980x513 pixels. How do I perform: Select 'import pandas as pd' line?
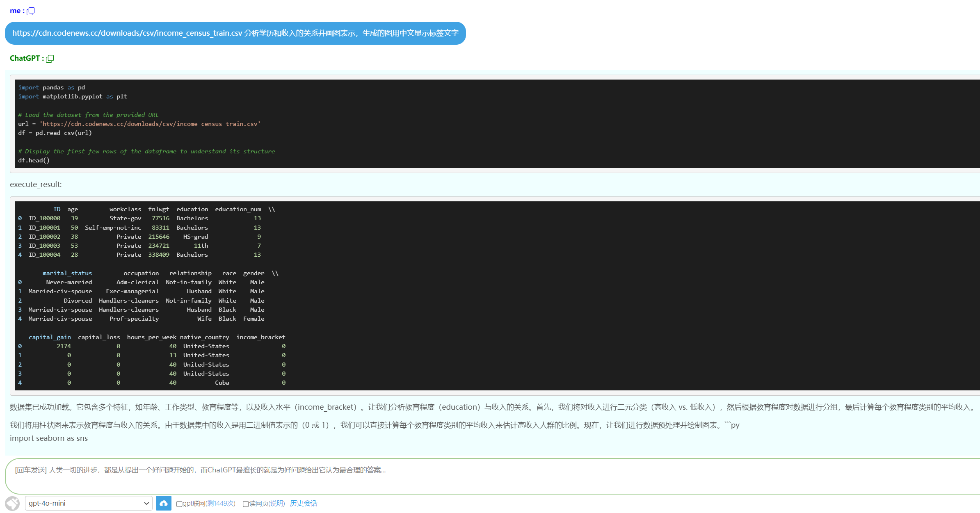[52, 87]
